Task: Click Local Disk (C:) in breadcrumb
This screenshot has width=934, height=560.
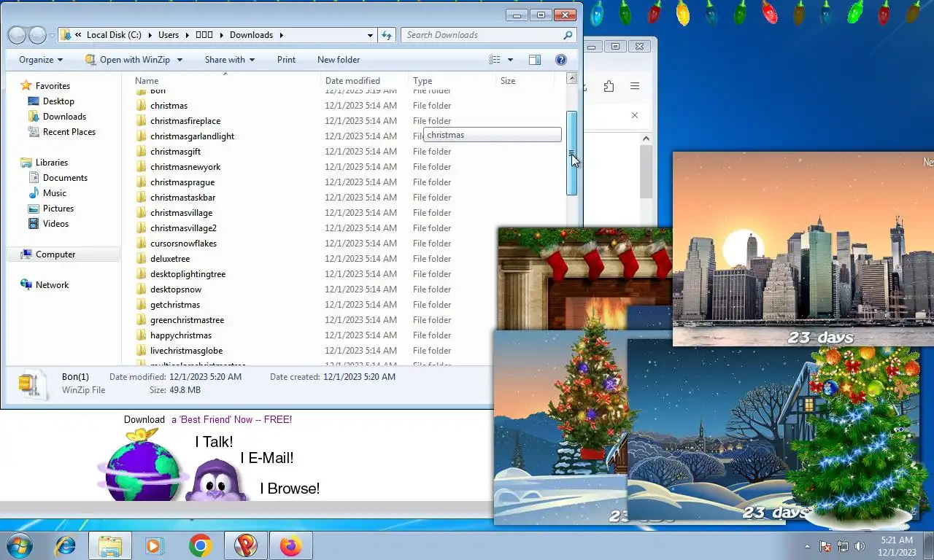Action: pyautogui.click(x=114, y=35)
